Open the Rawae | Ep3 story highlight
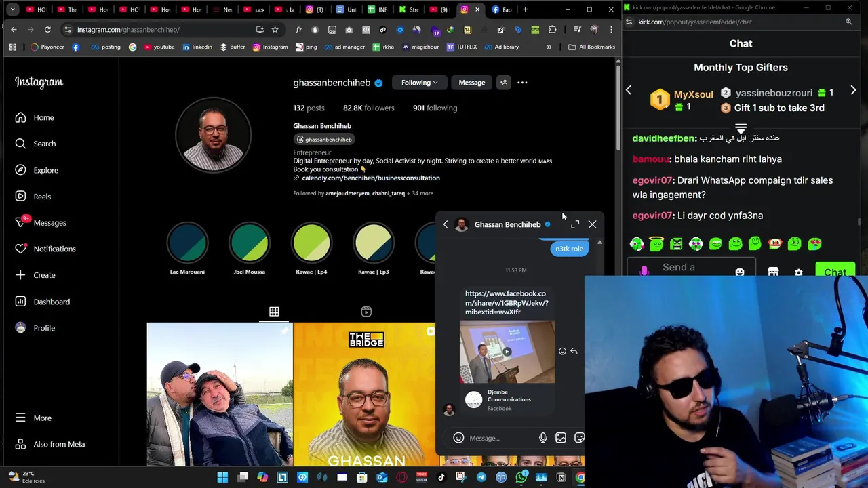The height and width of the screenshot is (488, 868). point(373,243)
